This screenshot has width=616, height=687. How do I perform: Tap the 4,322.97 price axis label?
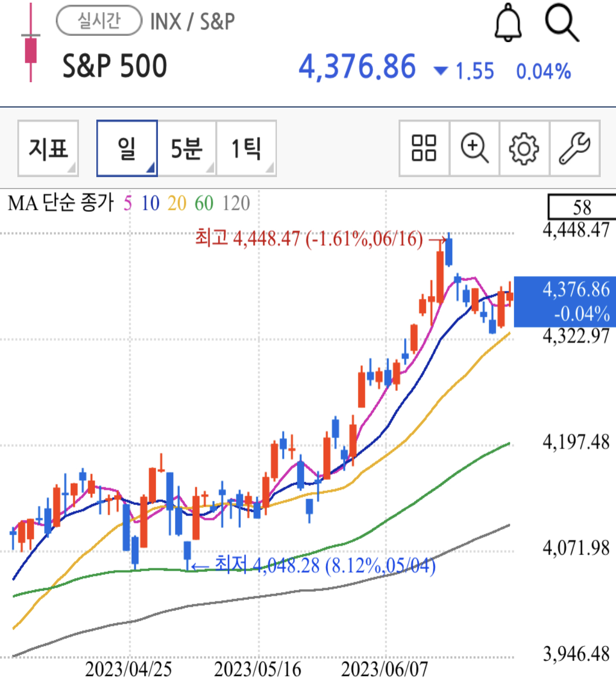click(x=576, y=336)
